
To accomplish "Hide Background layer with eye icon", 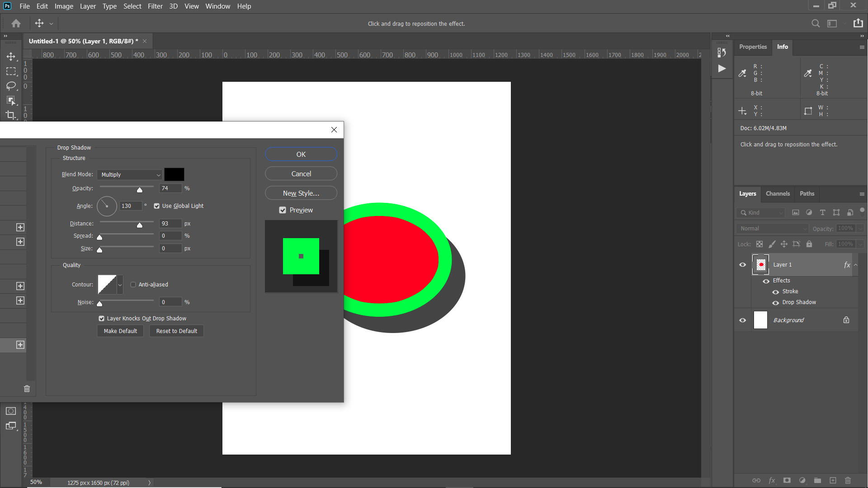I will (x=743, y=320).
